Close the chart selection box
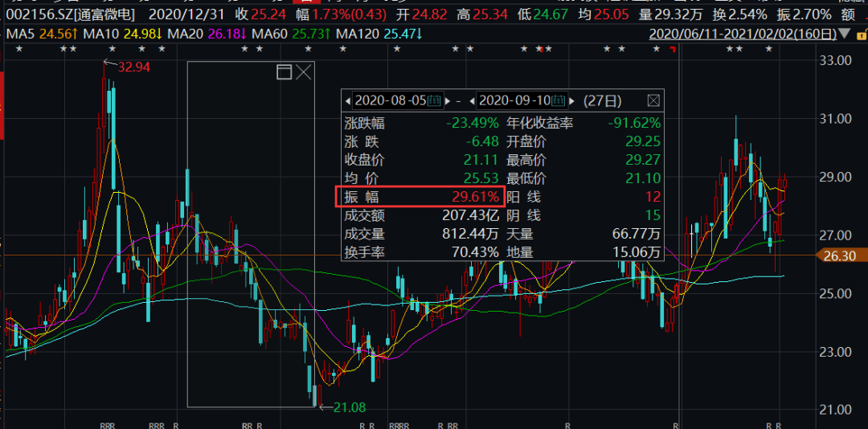868x429 pixels. 304,73
